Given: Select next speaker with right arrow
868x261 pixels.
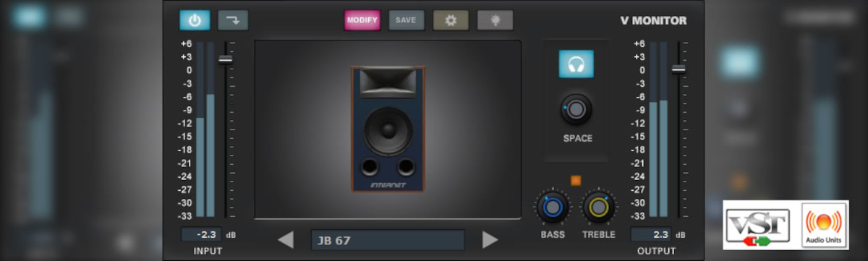Looking at the screenshot, I should point(490,240).
